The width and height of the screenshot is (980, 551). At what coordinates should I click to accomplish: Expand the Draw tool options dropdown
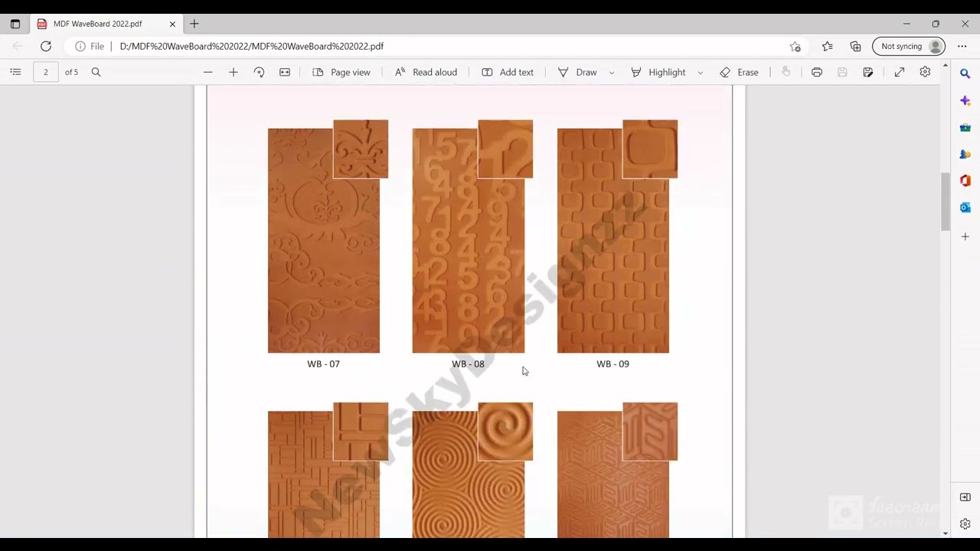(611, 73)
